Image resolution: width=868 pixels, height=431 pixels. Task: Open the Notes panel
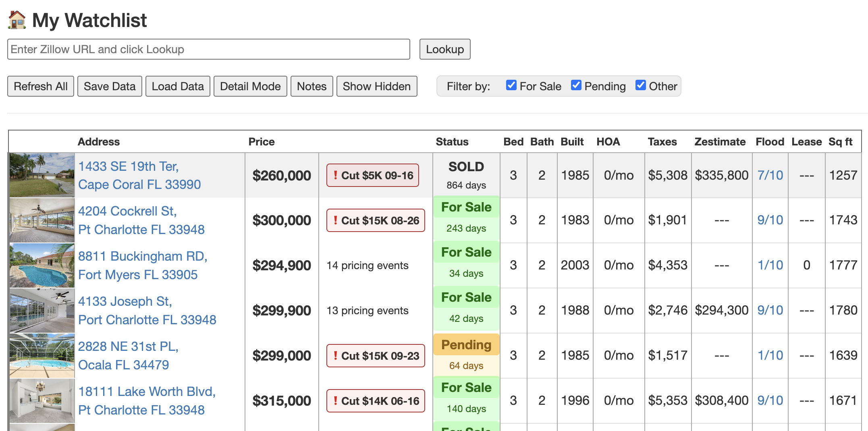[x=311, y=86]
